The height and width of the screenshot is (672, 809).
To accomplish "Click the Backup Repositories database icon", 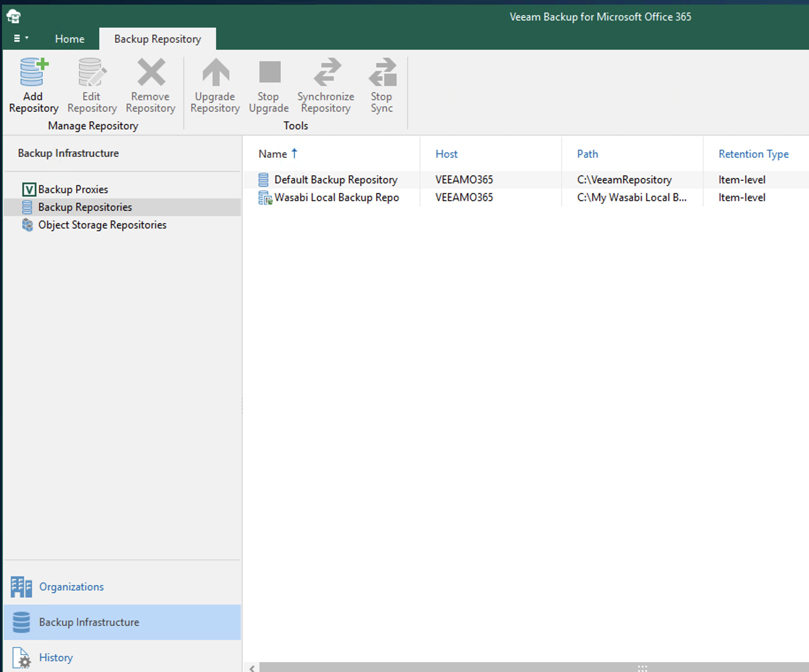I will point(27,207).
